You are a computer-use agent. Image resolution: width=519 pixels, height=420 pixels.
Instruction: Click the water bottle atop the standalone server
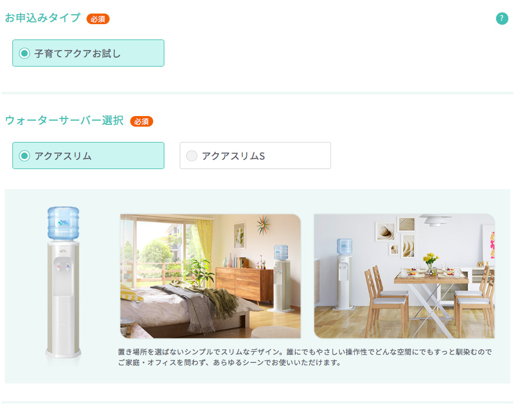pos(63,223)
